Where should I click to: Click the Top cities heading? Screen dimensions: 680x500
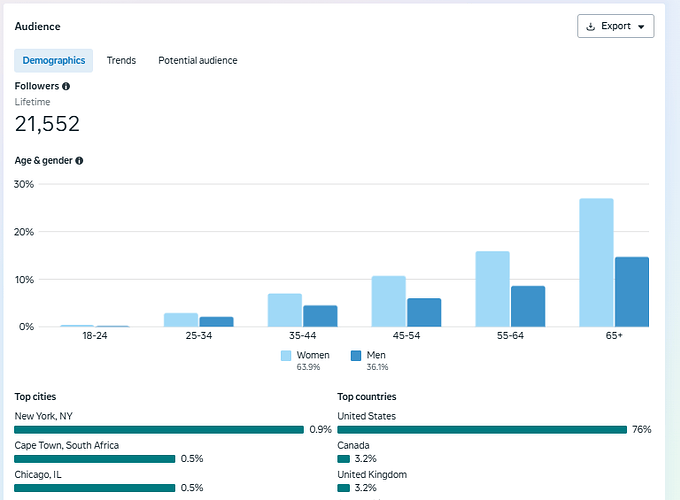[35, 397]
